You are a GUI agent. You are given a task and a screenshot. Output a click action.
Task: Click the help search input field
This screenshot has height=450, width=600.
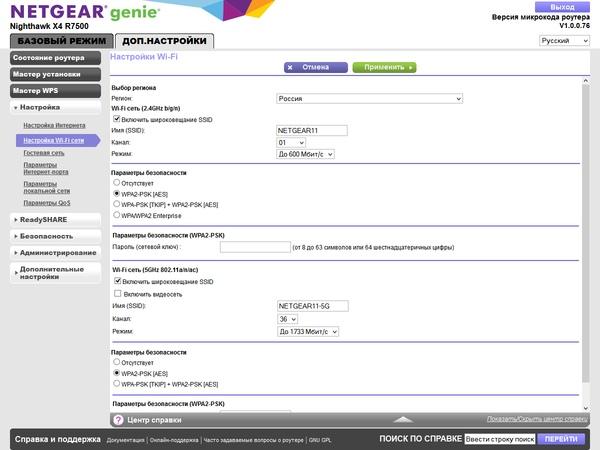[500, 439]
